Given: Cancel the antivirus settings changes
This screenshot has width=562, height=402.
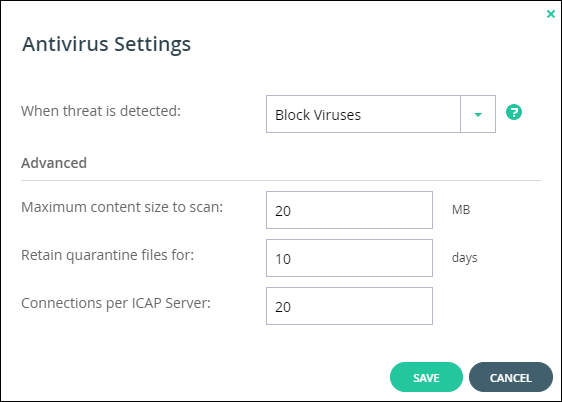Looking at the screenshot, I should 511,377.
